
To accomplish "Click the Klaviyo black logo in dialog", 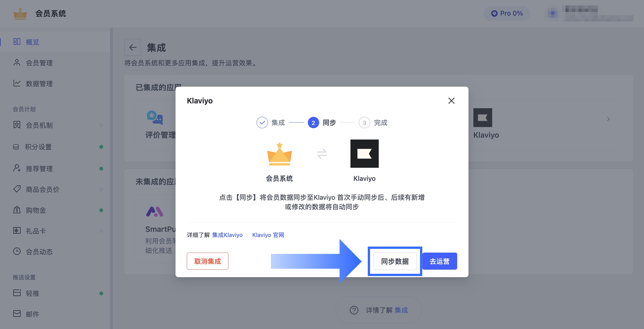I will (364, 154).
